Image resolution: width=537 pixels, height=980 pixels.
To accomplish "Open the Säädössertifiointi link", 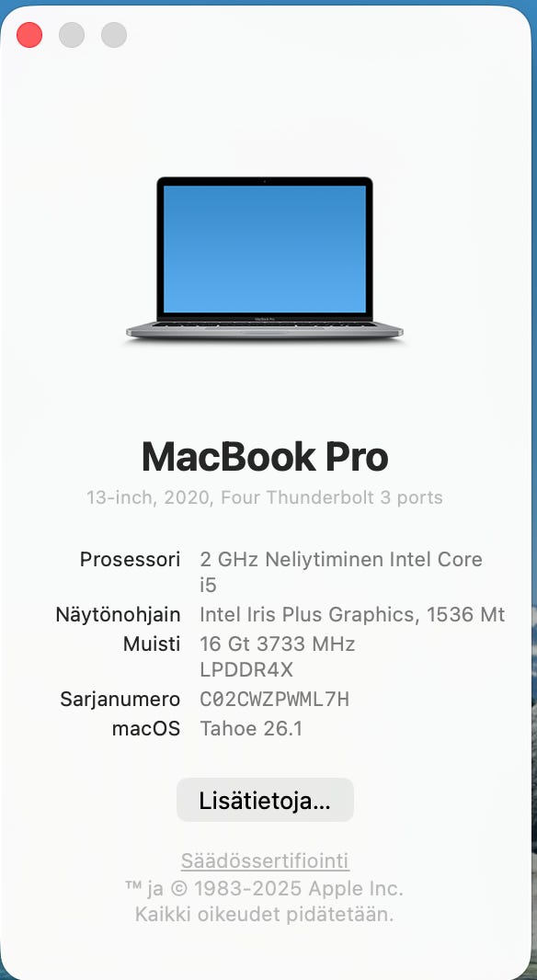I will click(265, 860).
